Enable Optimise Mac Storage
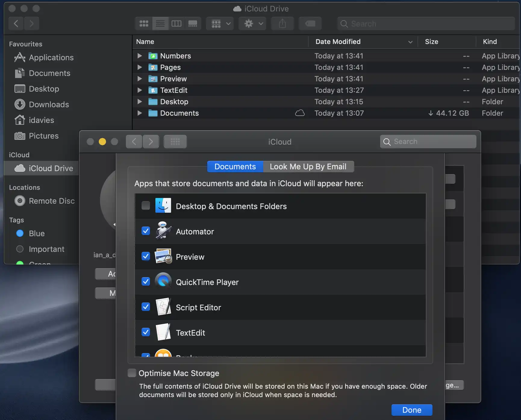 pyautogui.click(x=132, y=373)
